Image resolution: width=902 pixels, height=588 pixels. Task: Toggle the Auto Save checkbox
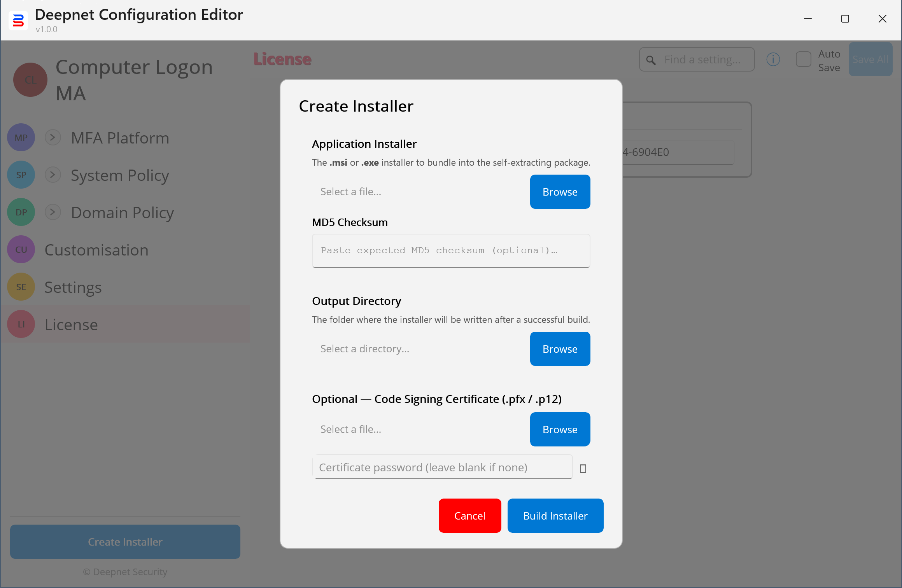pos(803,59)
